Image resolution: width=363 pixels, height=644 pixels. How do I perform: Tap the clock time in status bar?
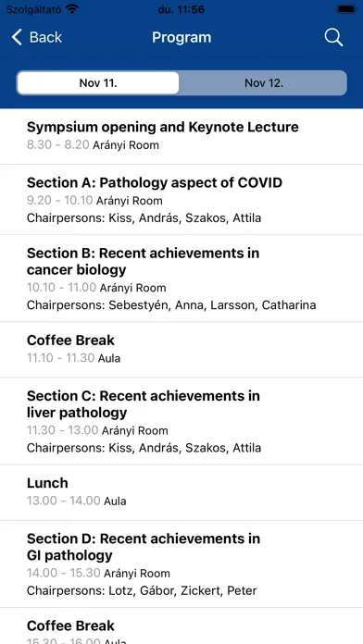(181, 9)
